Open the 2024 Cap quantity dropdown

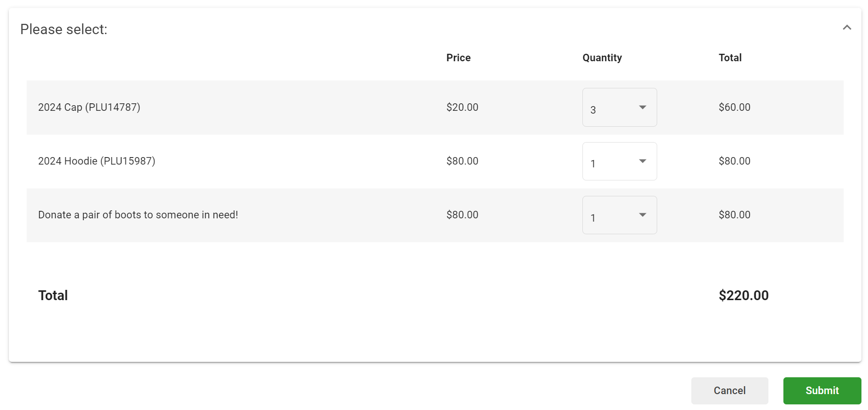point(619,107)
